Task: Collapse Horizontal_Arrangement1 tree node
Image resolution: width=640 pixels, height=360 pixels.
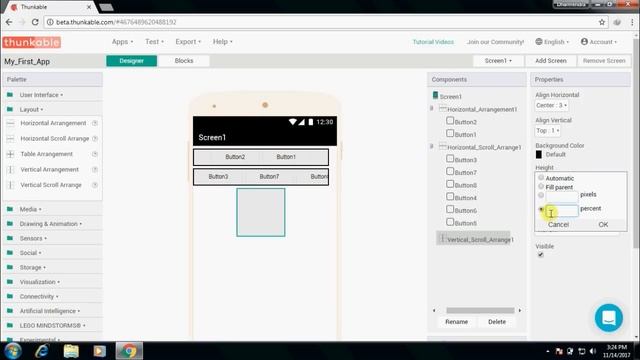Action: tap(431, 109)
